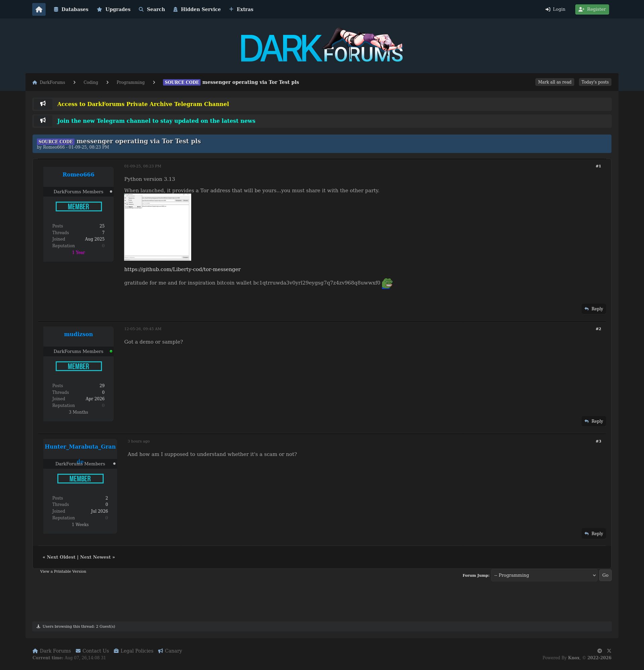Open the Canary footer link
The width and height of the screenshot is (644, 670).
pyautogui.click(x=170, y=651)
